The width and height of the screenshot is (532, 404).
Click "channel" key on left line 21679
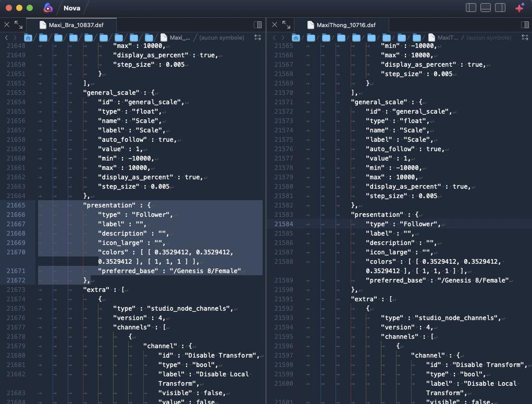pyautogui.click(x=160, y=346)
